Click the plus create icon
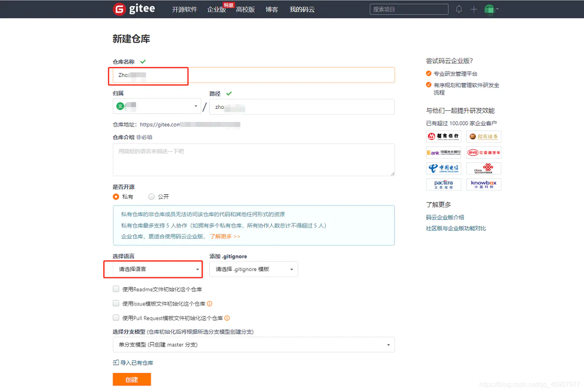 (474, 9)
